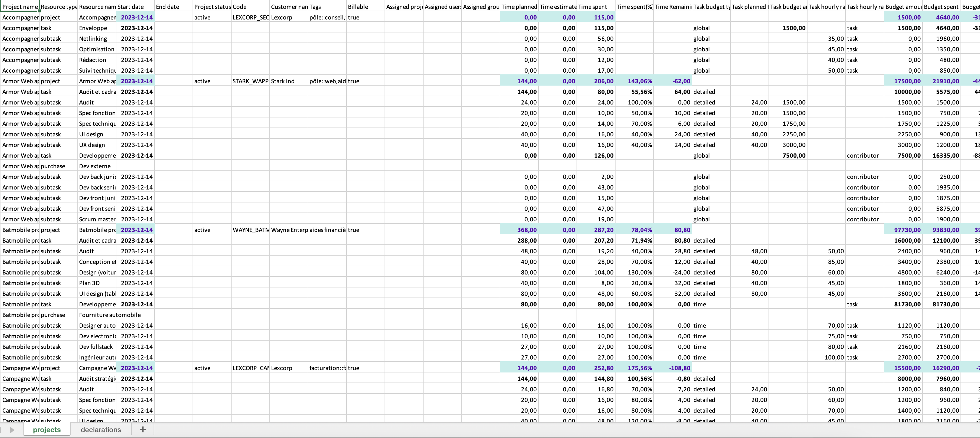This screenshot has width=980, height=438.
Task: Click the 100,00 task hourly rate cell
Action: point(826,357)
